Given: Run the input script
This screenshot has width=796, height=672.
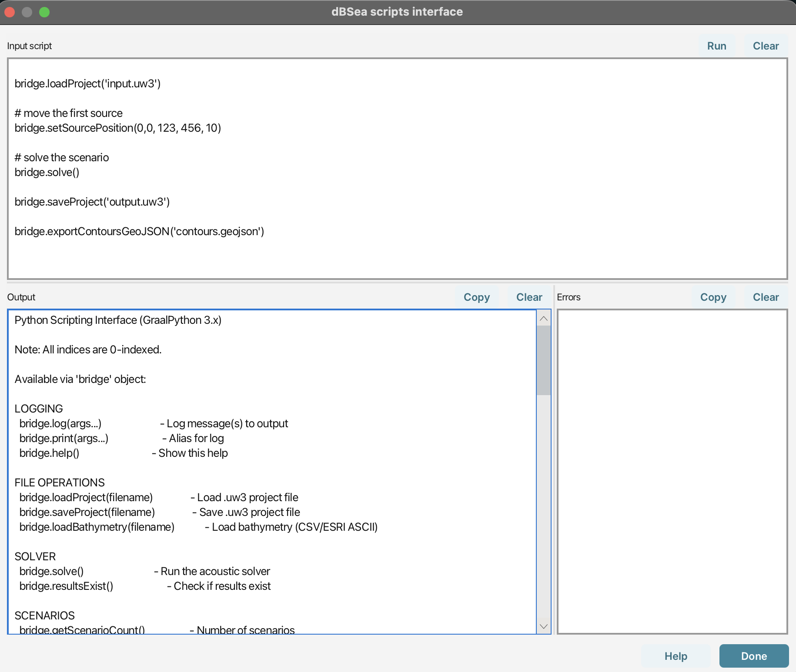Looking at the screenshot, I should pyautogui.click(x=717, y=46).
